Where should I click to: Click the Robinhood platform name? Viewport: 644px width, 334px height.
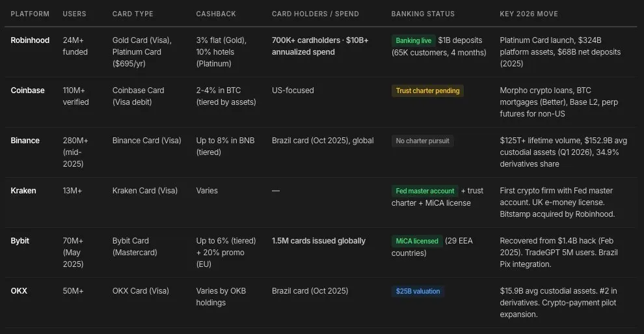point(30,40)
